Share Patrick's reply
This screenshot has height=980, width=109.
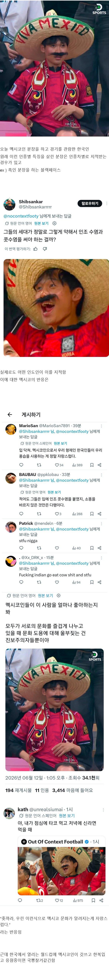(99, 548)
